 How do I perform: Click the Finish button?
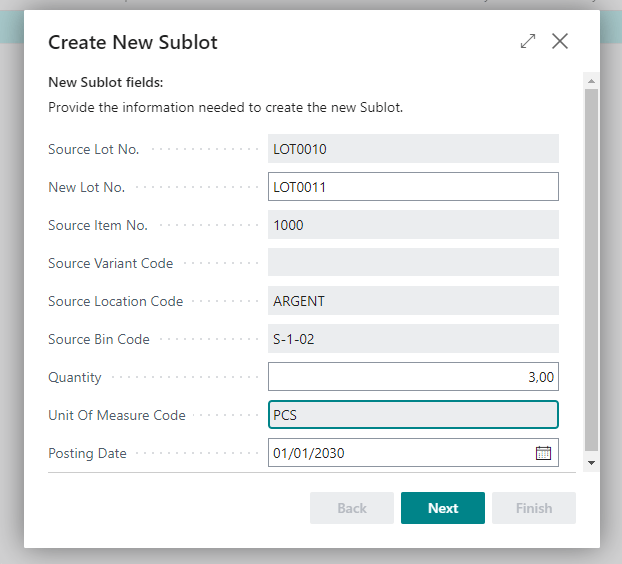533,508
